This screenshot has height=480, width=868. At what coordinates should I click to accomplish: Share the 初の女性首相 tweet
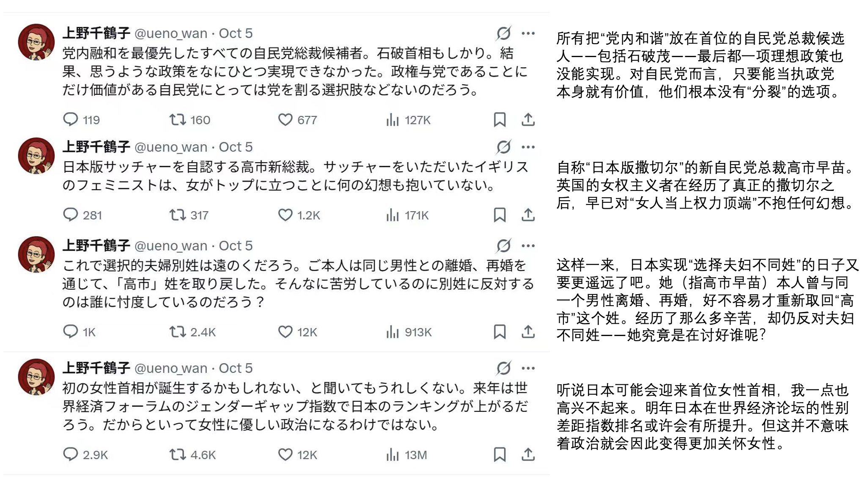click(528, 455)
